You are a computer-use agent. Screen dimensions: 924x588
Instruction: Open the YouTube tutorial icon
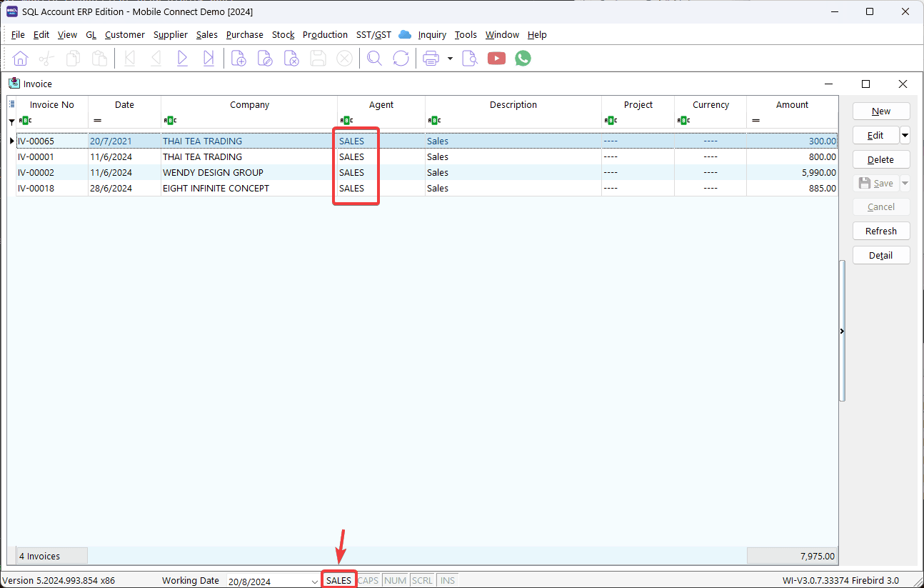[496, 59]
